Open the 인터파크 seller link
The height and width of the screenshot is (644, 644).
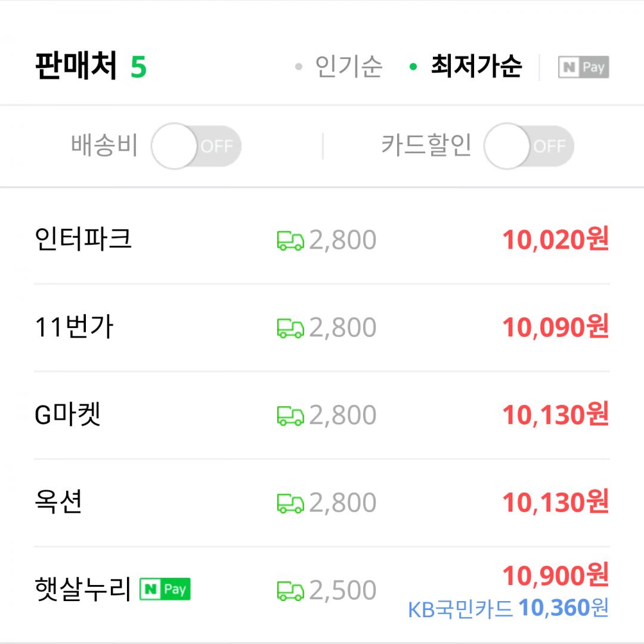point(83,239)
